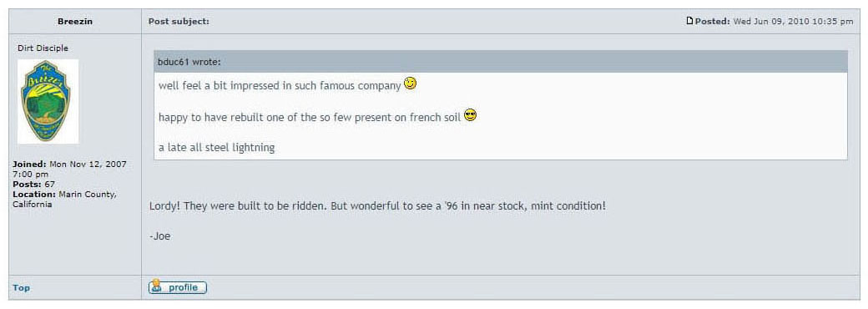Click the '-Joe' signature text

click(x=160, y=236)
